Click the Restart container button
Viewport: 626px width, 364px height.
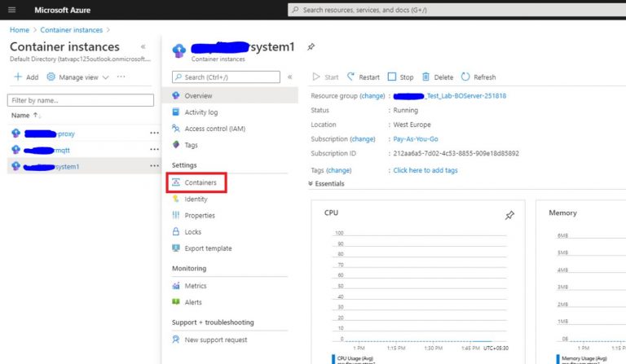364,77
